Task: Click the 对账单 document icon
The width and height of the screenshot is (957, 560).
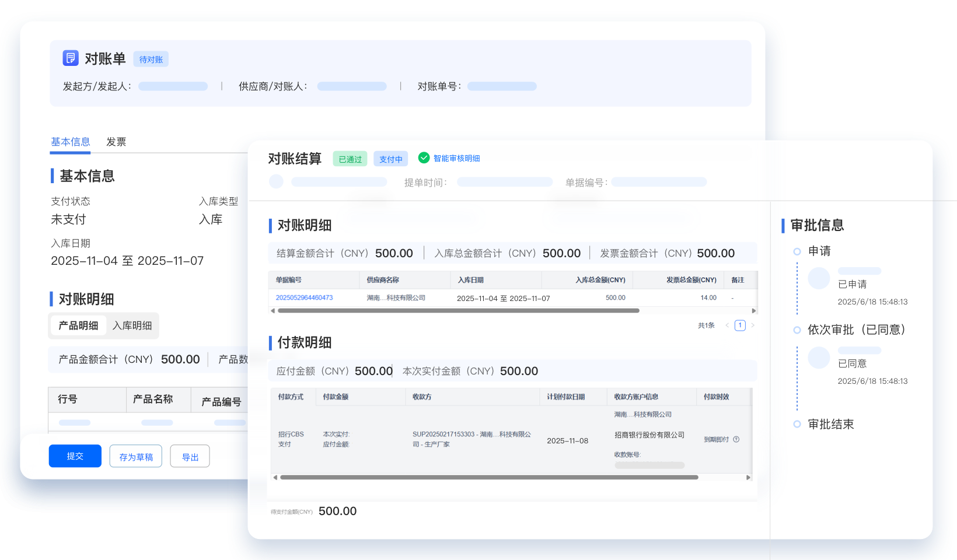Action: coord(71,58)
